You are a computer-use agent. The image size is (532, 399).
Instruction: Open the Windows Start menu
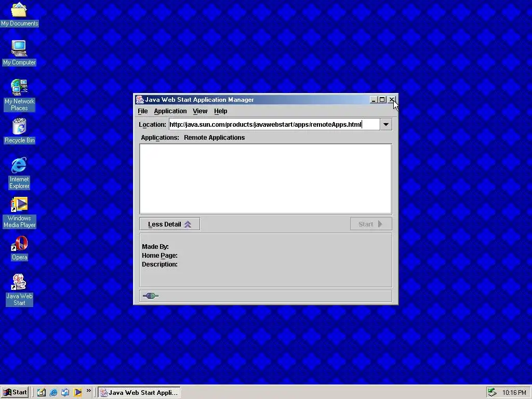(15, 393)
